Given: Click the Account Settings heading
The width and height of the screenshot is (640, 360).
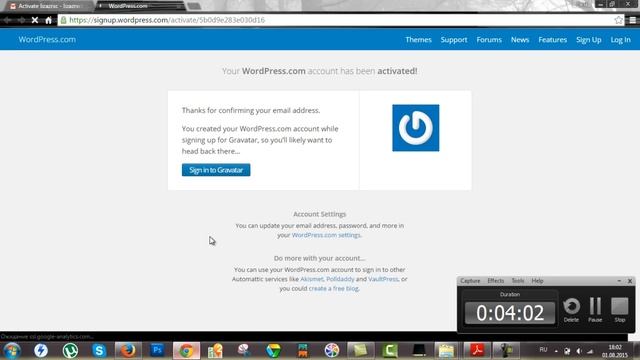Looking at the screenshot, I should point(320,214).
